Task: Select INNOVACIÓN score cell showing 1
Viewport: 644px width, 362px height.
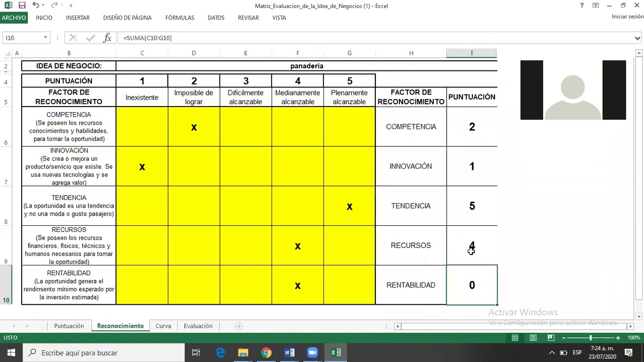Action: 471,166
